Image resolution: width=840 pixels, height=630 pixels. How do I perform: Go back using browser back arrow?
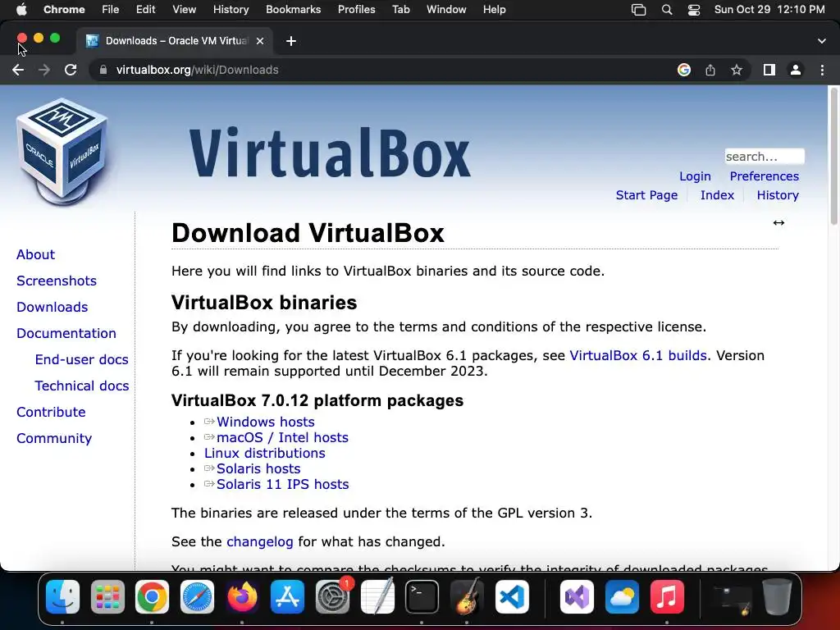click(x=18, y=71)
